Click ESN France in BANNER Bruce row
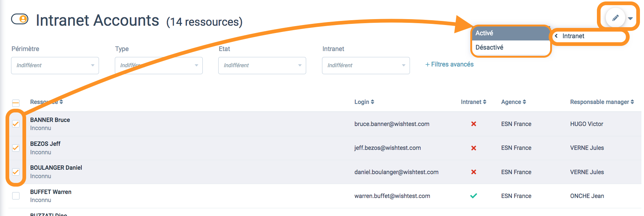The image size is (644, 216). (516, 124)
